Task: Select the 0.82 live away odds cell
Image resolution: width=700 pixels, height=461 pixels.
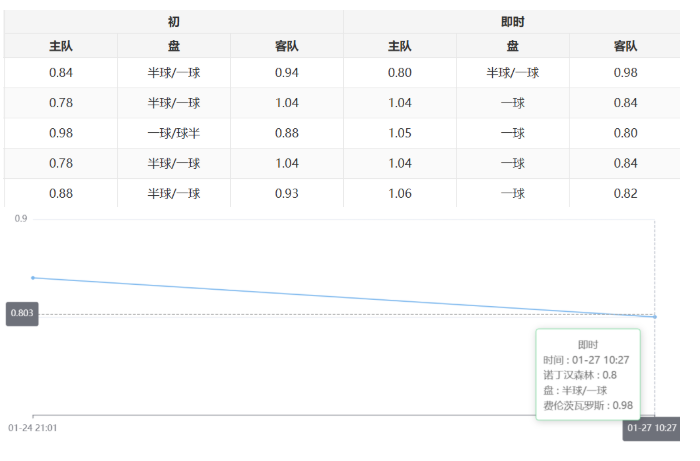Action: [x=625, y=193]
